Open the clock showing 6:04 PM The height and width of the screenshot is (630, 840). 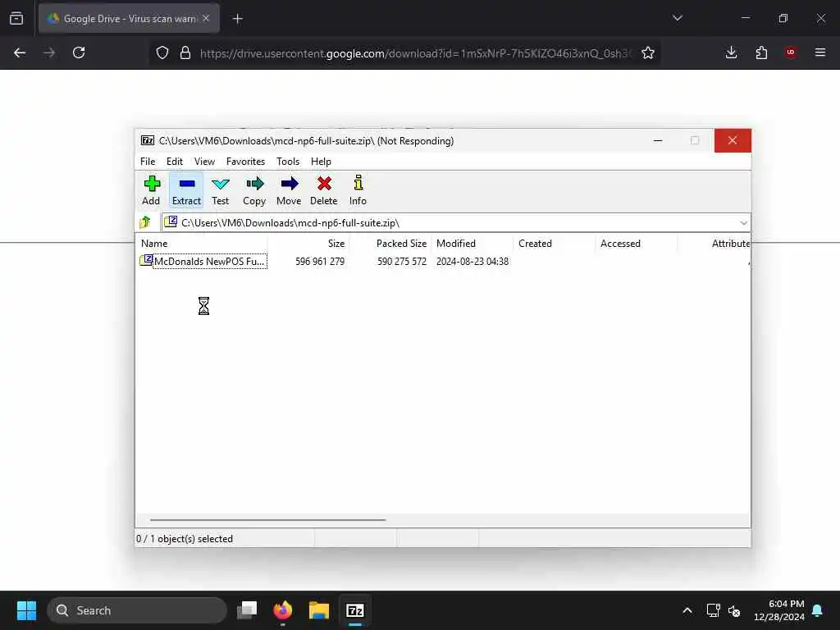point(779,610)
